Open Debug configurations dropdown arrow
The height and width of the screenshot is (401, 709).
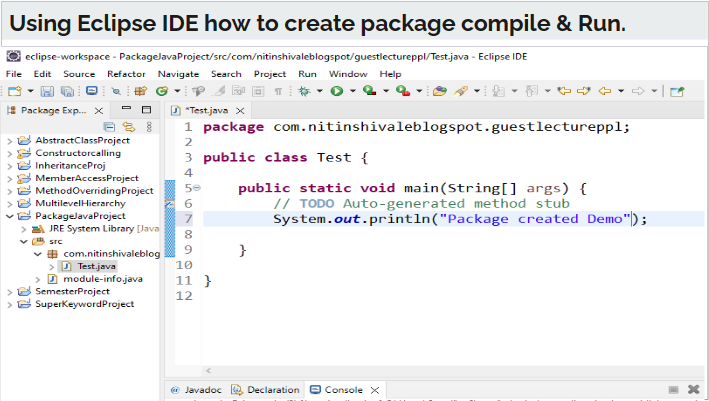coord(320,91)
